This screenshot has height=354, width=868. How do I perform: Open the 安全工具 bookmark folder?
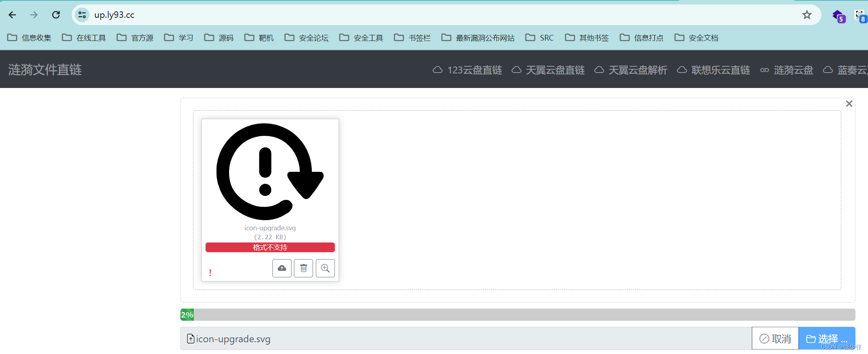[x=361, y=38]
